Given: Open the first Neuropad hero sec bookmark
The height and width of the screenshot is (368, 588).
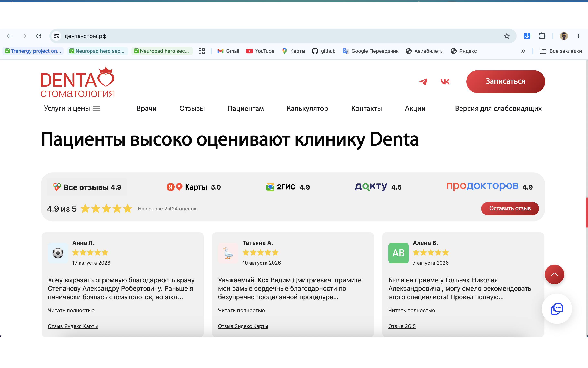Looking at the screenshot, I should pyautogui.click(x=97, y=51).
